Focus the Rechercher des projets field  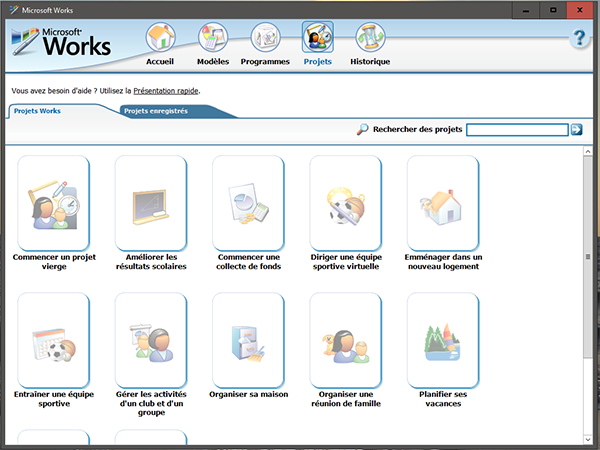[x=517, y=129]
